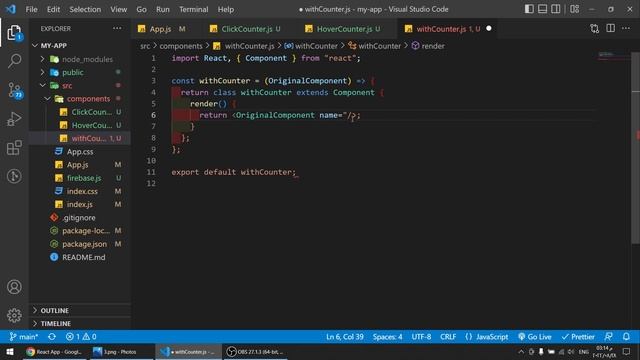Screen dimensions: 640x360
Task: Click the feedback icon in status bar
Action: (608, 337)
